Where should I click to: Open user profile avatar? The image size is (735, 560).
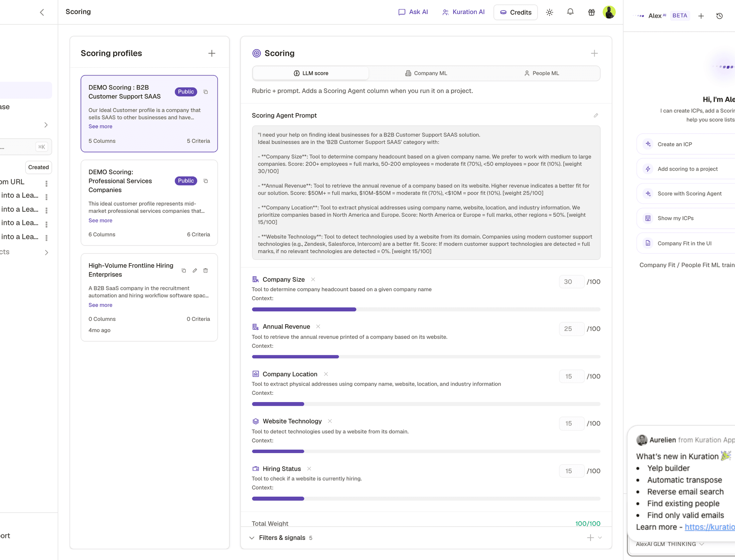pos(609,12)
